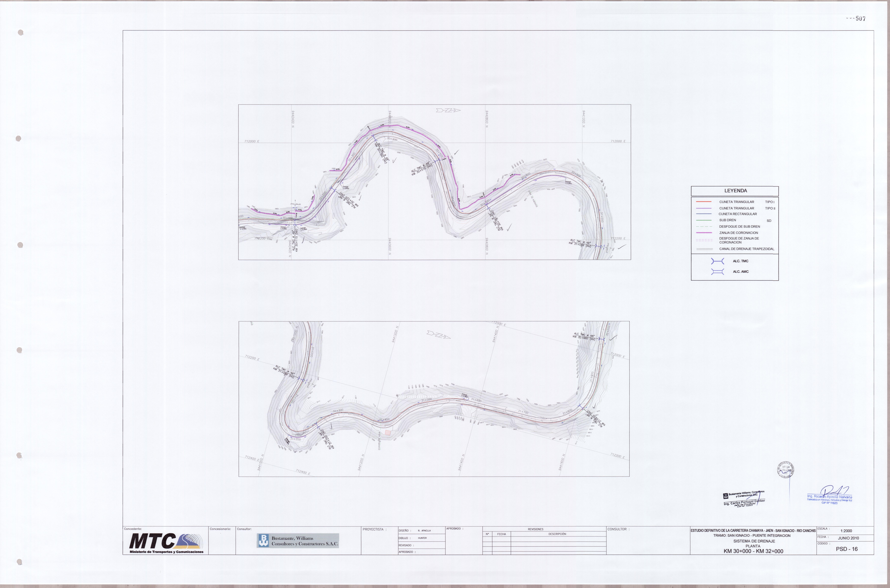Click the 'CODIGO' field label
Viewport: 890px width, 588px height.
pos(824,543)
